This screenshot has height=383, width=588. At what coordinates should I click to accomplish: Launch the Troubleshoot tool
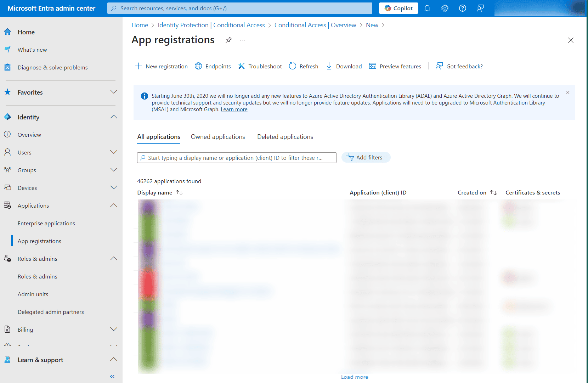[x=260, y=66]
